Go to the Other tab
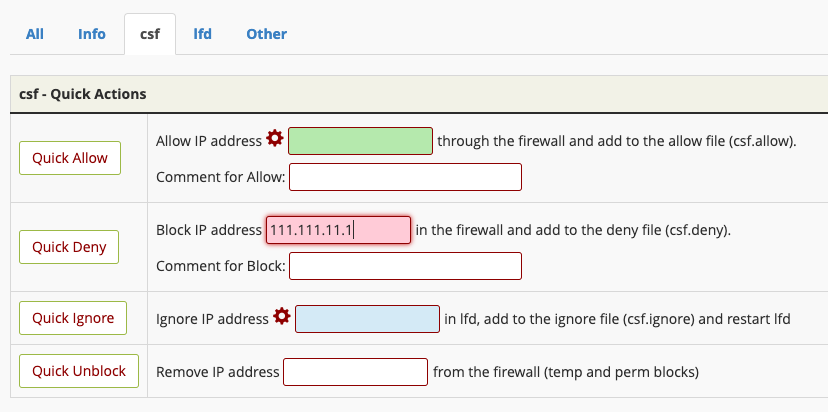 coord(267,34)
